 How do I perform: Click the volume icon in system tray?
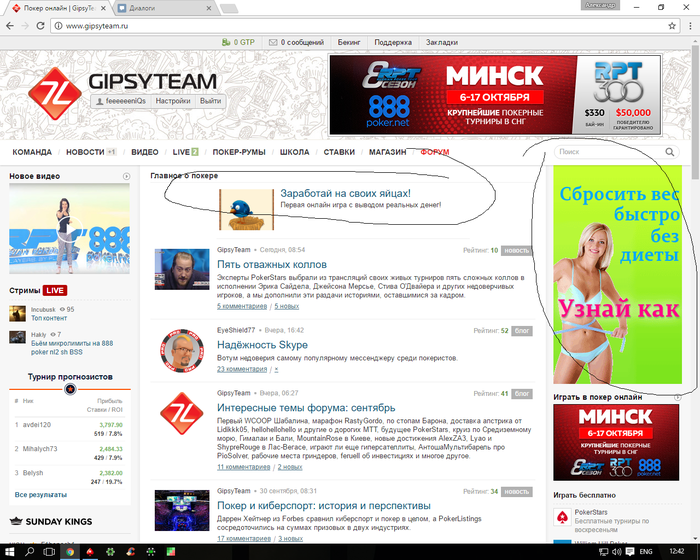point(617,552)
